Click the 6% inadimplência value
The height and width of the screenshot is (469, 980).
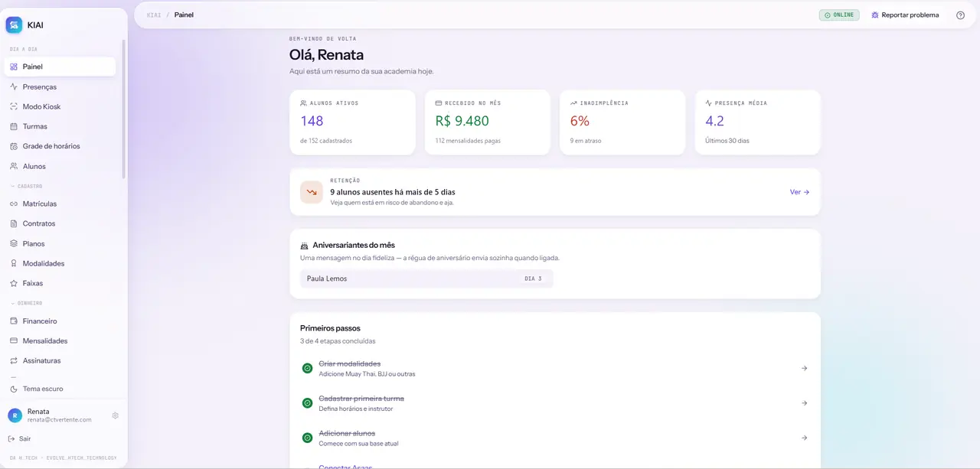(x=580, y=121)
